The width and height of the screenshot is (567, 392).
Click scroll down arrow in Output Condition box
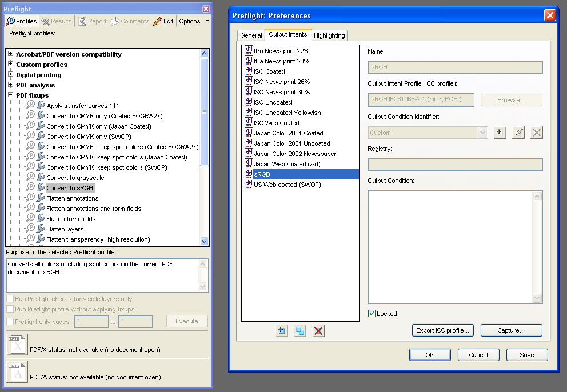(537, 298)
